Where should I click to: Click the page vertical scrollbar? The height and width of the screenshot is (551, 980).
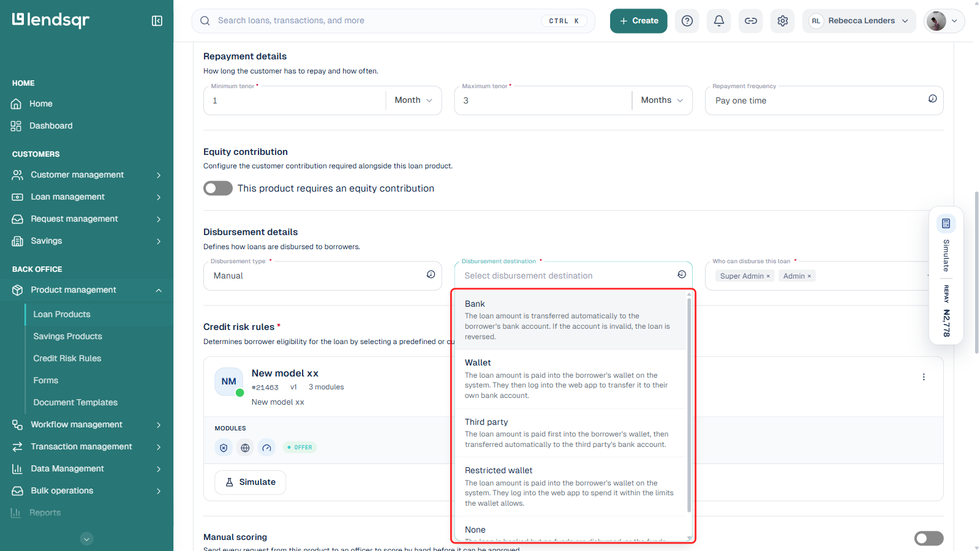pos(976,272)
